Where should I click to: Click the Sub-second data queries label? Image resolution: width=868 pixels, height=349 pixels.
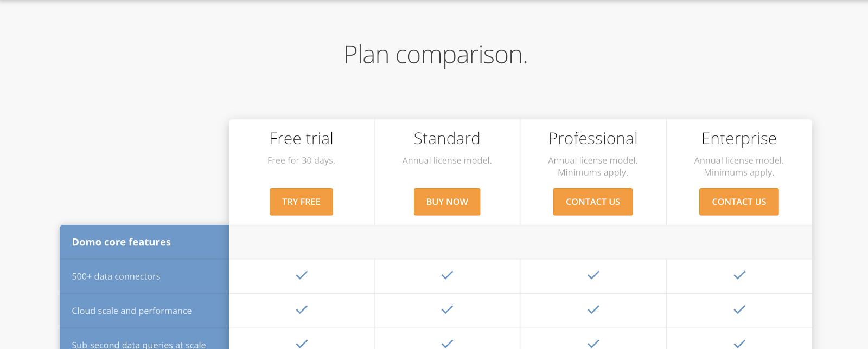[139, 344]
